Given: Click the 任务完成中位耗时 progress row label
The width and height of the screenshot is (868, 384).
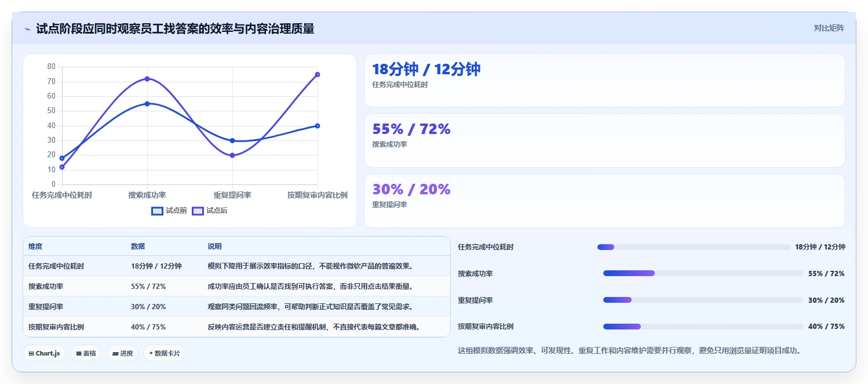Looking at the screenshot, I should tap(486, 247).
